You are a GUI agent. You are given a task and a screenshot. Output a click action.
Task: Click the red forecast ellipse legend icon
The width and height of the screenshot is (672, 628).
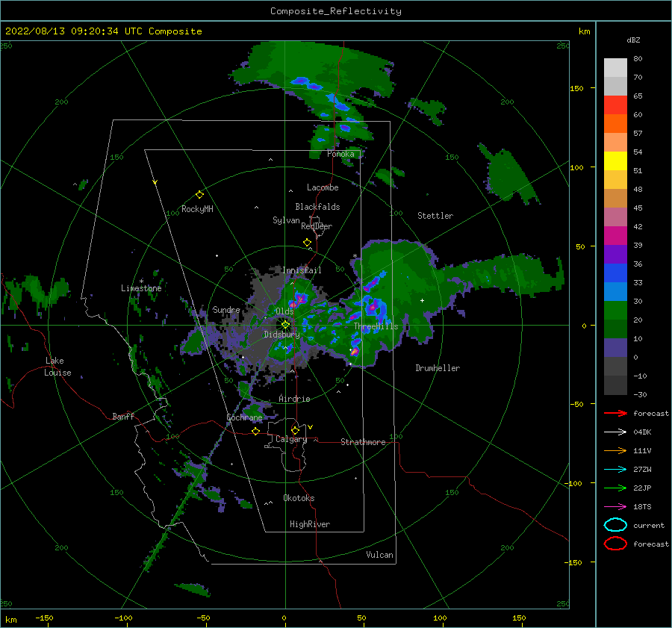[x=615, y=544]
